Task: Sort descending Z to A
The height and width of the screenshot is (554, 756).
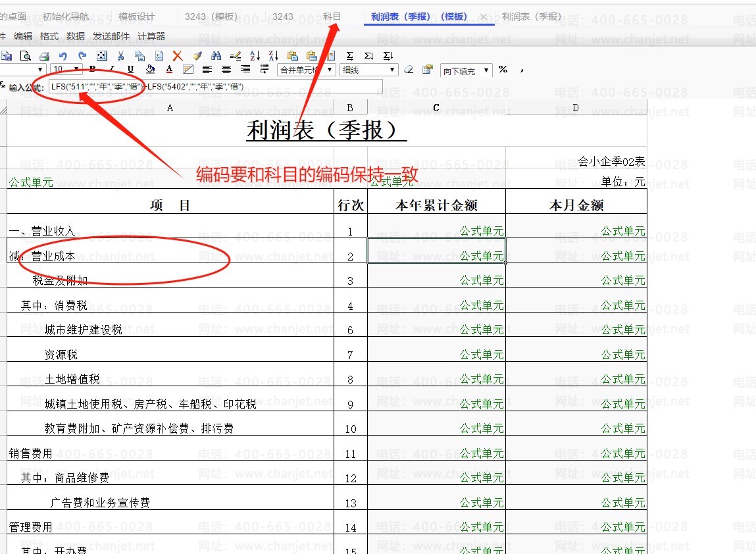Action: (x=273, y=56)
